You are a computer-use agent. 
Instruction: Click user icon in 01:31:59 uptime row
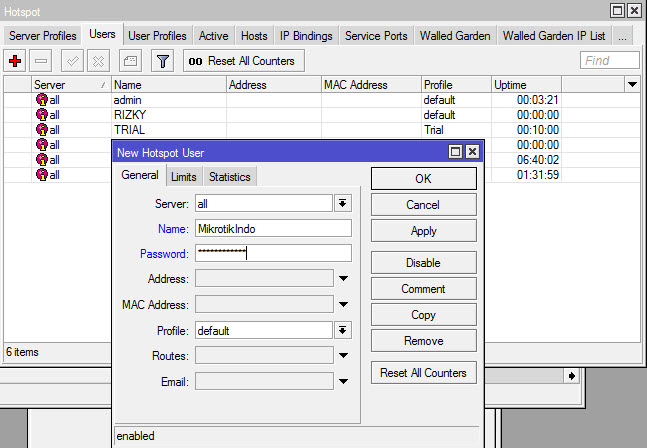tap(42, 174)
